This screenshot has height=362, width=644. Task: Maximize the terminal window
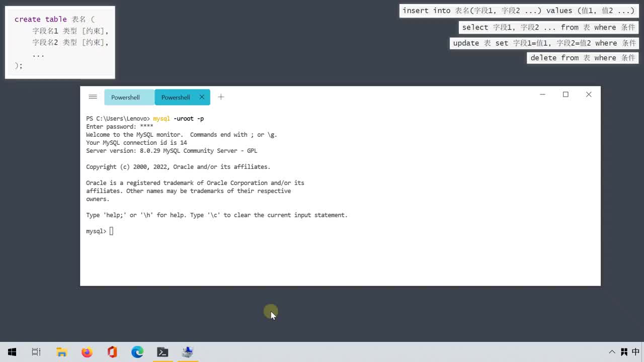point(566,95)
